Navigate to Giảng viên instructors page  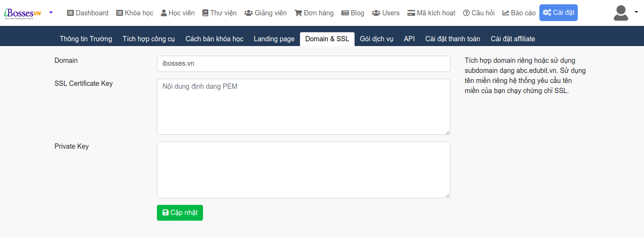pyautogui.click(x=265, y=13)
